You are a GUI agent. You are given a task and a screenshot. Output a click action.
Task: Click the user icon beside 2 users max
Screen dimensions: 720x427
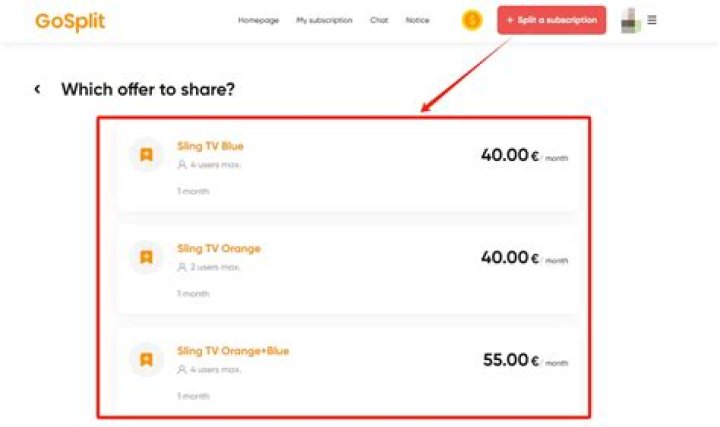[182, 267]
